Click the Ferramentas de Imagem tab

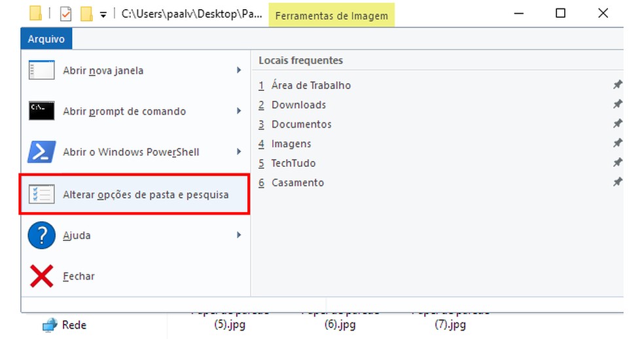pyautogui.click(x=331, y=16)
